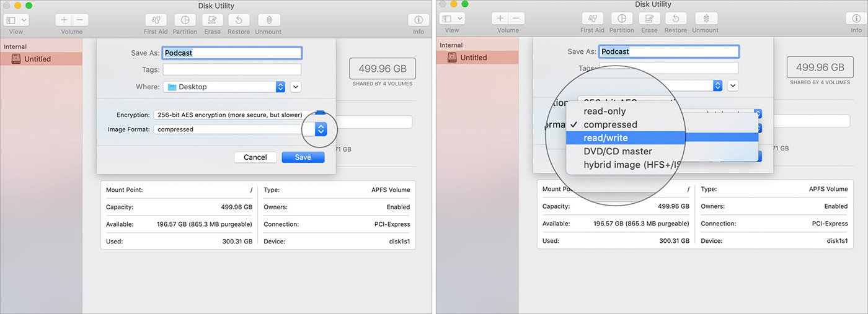Open View chevron menu in format-list window

pos(461,19)
